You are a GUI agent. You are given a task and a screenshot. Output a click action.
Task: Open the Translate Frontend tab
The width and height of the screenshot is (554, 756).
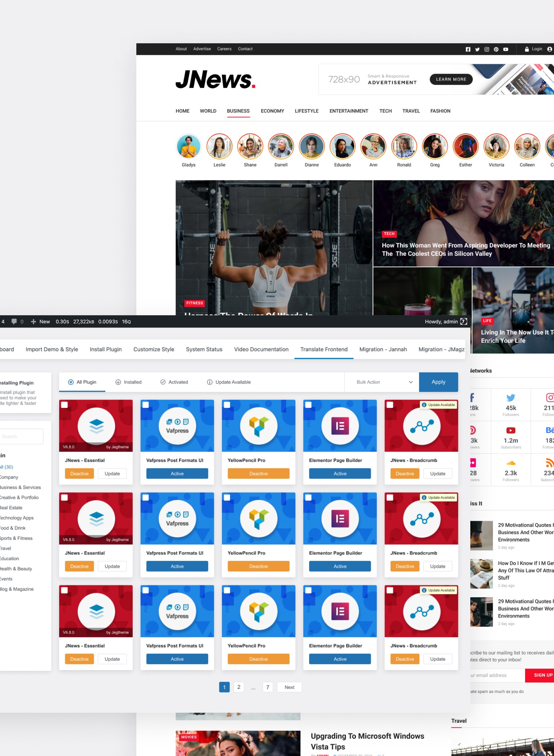(x=324, y=349)
